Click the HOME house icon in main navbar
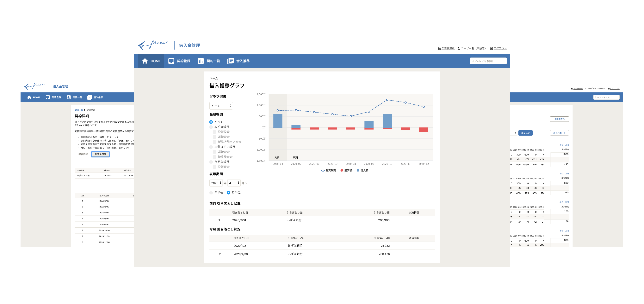 (145, 61)
